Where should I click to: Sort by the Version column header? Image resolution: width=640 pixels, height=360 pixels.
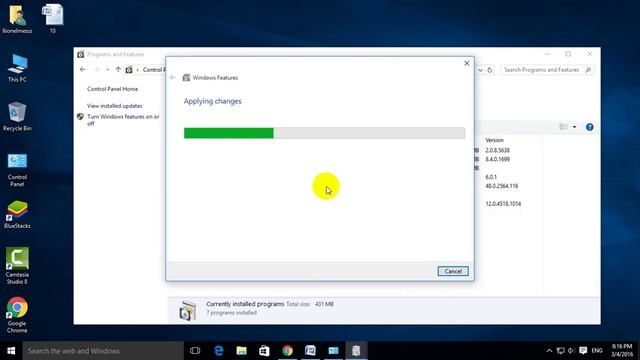pos(494,140)
